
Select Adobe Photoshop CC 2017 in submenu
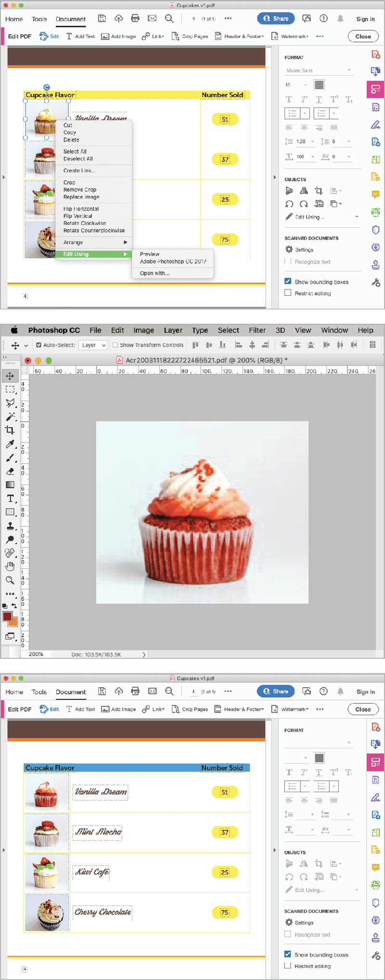click(x=173, y=261)
